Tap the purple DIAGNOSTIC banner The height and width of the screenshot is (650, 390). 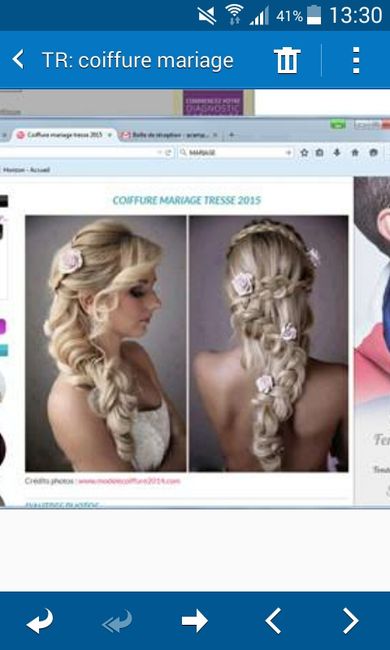click(x=213, y=103)
